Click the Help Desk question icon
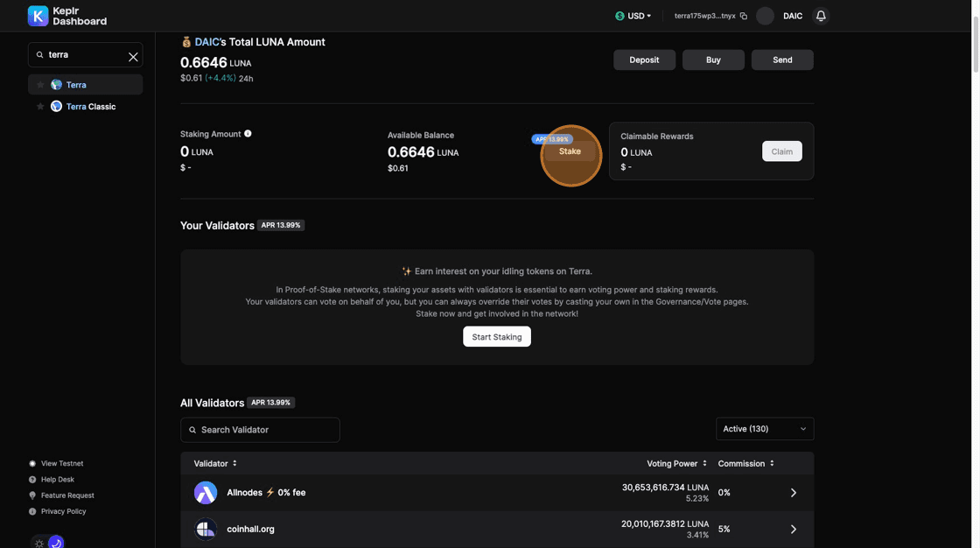This screenshot has height=548, width=980. click(x=32, y=480)
